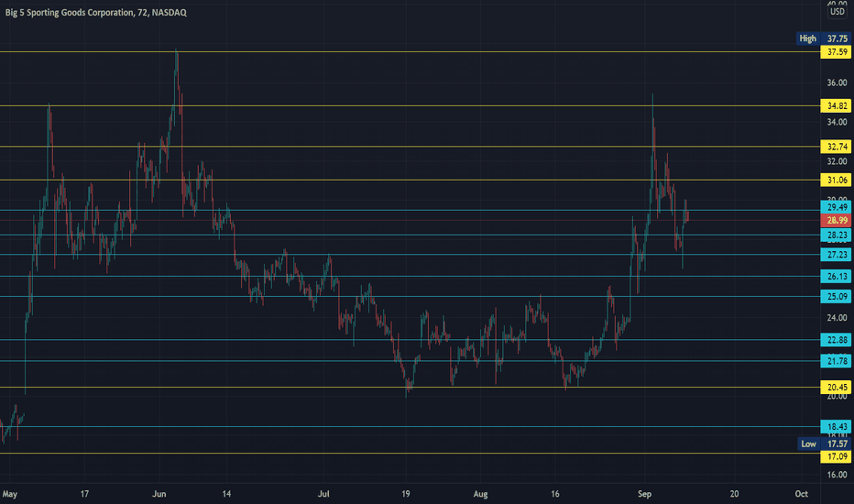854x504 pixels.
Task: Click the 14 date on time axis
Action: [226, 494]
